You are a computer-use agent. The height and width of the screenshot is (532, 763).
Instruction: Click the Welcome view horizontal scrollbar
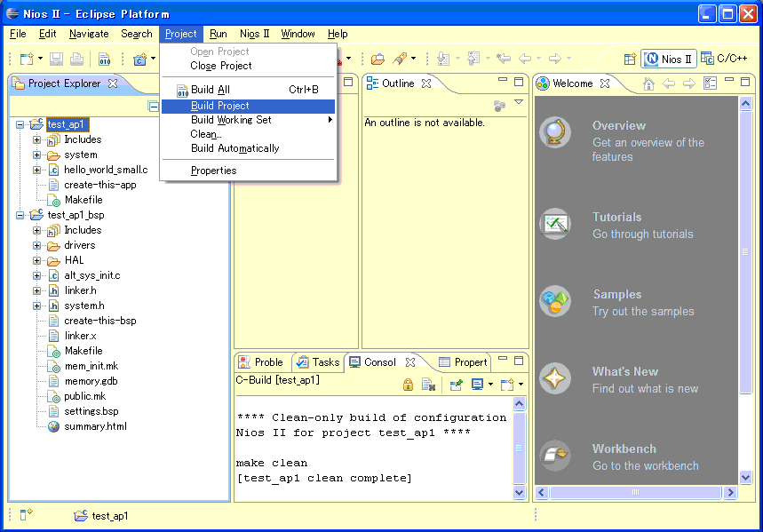(x=635, y=493)
